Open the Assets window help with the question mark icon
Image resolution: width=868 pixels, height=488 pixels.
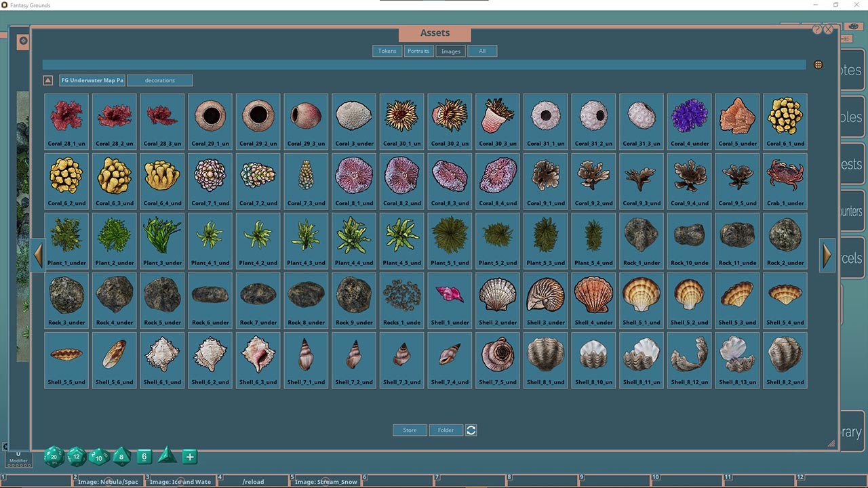(817, 28)
